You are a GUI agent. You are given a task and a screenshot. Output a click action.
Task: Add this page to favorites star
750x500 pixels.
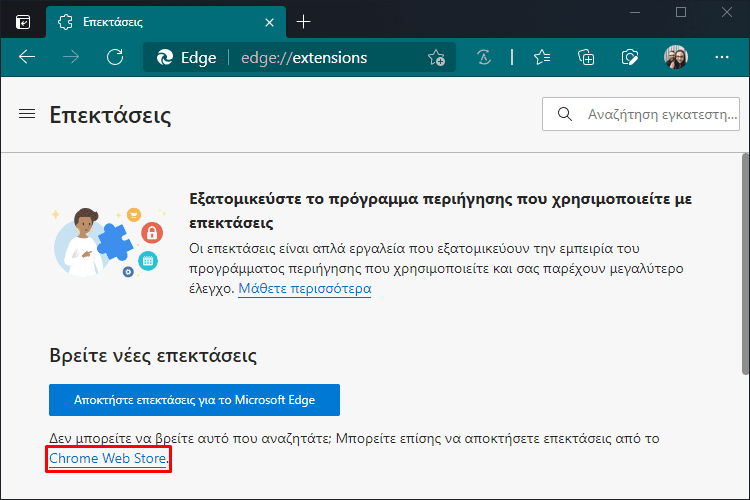click(436, 57)
